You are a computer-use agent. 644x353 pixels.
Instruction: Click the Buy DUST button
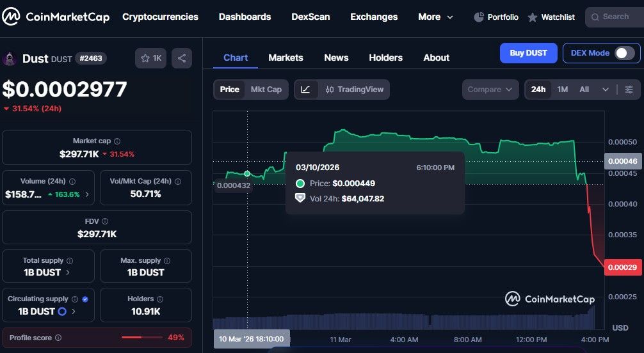pos(528,53)
